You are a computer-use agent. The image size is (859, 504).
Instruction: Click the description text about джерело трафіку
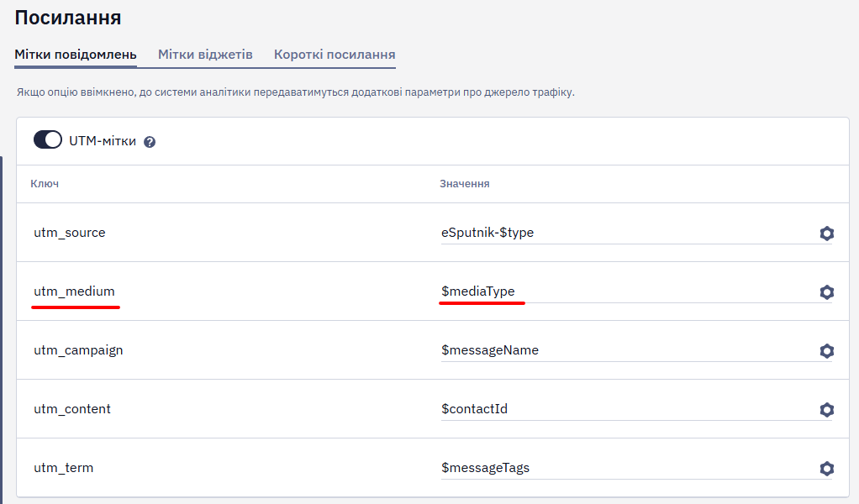click(296, 92)
